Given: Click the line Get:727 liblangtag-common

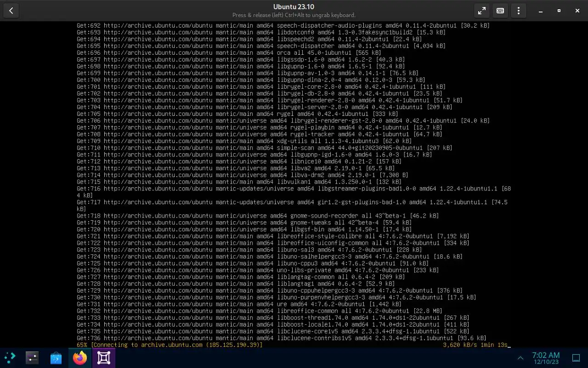Looking at the screenshot, I should click(241, 277).
